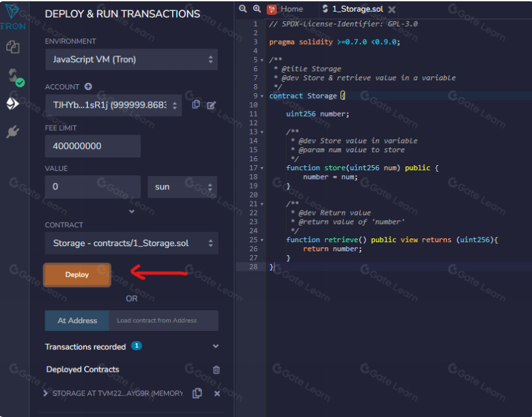Open the Plugin Manager plug icon

12,132
